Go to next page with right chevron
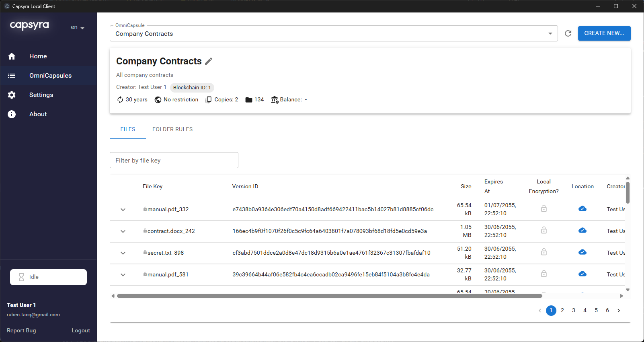This screenshot has height=342, width=644. pyautogui.click(x=619, y=311)
